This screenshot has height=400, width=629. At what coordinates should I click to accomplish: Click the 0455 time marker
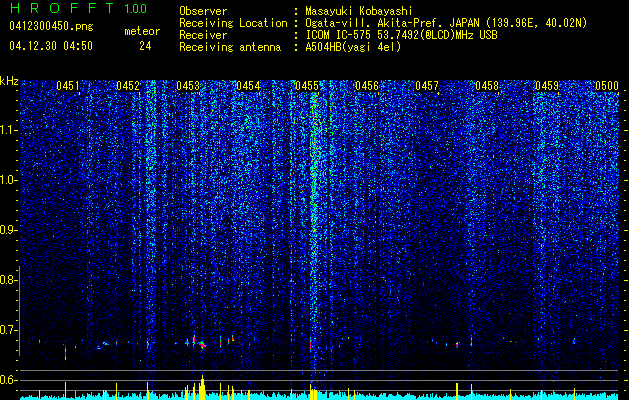tap(307, 86)
